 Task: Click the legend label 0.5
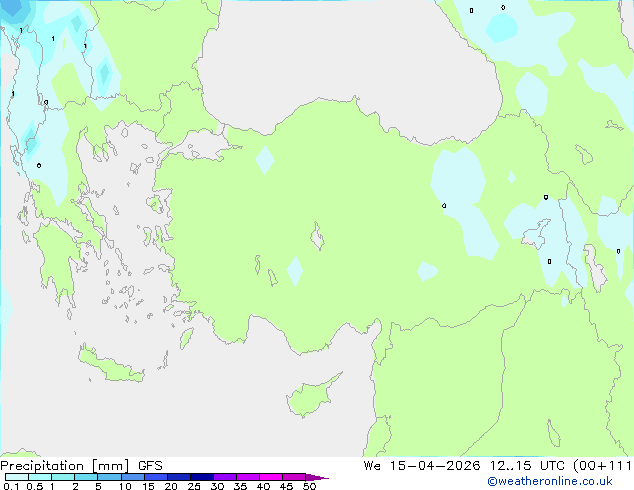click(x=34, y=486)
